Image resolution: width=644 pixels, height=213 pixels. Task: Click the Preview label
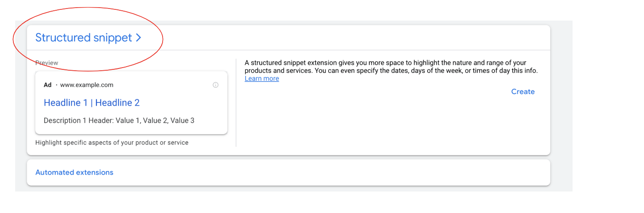click(47, 63)
